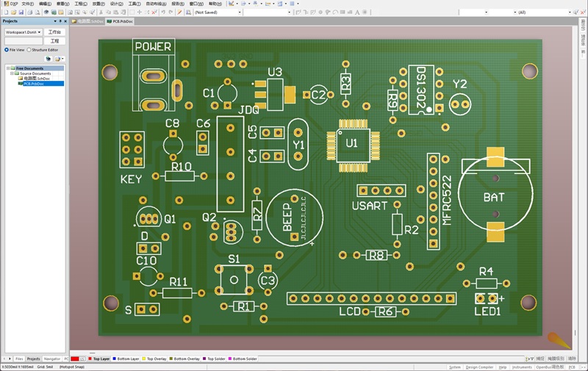Select the interactive routing tool icon

click(x=298, y=12)
